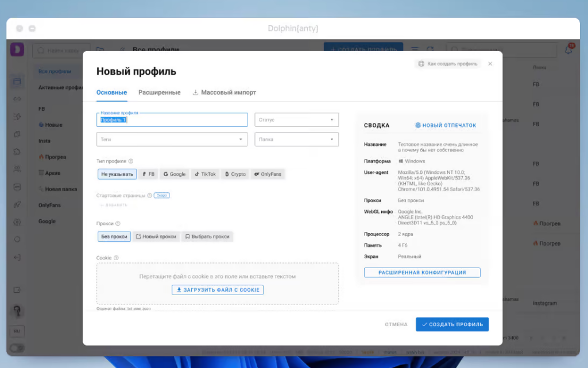Image resolution: width=588 pixels, height=368 pixels.
Task: Select OnlyFans profile type
Action: (268, 174)
